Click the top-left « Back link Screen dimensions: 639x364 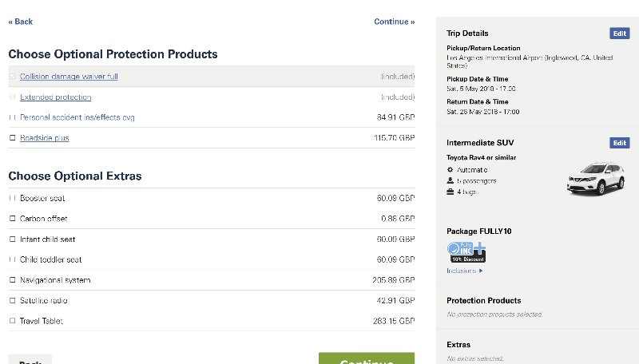click(21, 22)
